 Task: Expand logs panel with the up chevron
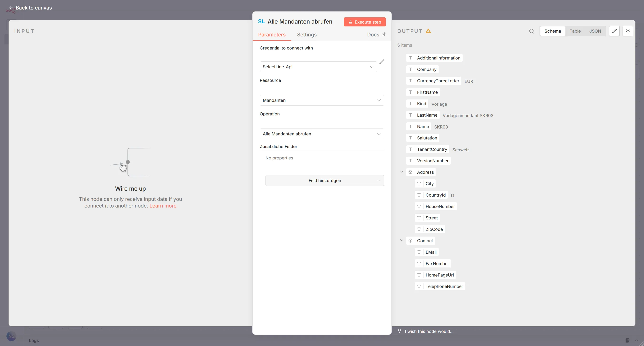[636, 340]
